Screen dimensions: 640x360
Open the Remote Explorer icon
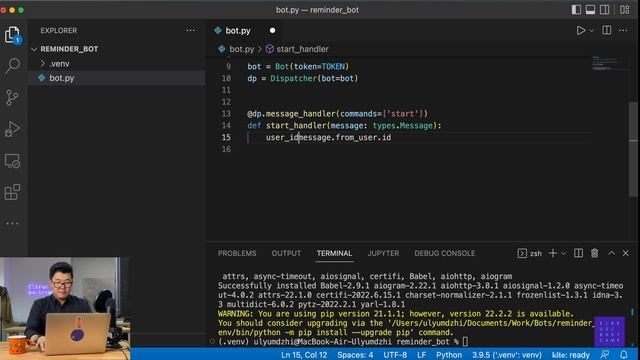point(12,161)
